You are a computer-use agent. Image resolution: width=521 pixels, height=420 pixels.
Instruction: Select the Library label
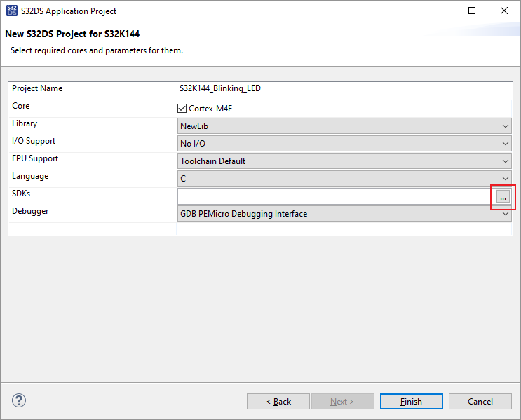point(25,123)
